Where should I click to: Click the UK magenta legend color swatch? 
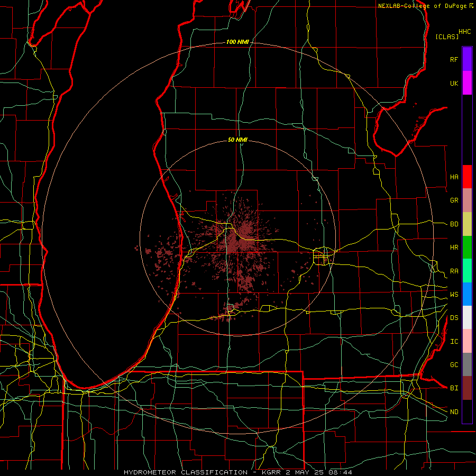click(467, 83)
